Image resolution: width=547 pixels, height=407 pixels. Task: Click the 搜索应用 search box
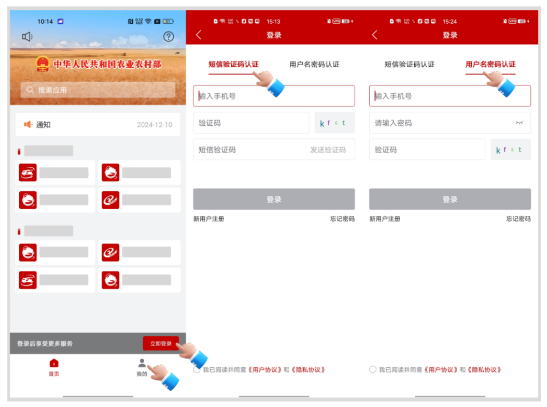pos(98,90)
